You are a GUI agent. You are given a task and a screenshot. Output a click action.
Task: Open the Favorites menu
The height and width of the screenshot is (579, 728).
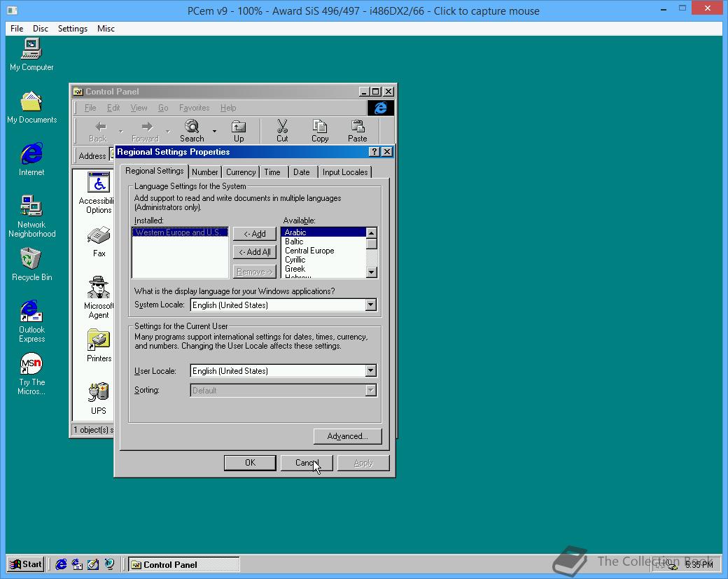tap(194, 107)
